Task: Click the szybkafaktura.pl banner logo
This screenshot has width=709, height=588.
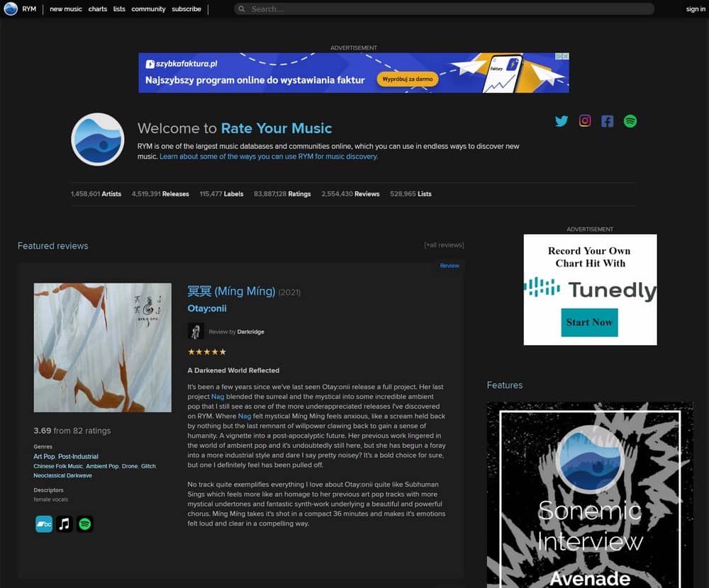Action: 182,64
